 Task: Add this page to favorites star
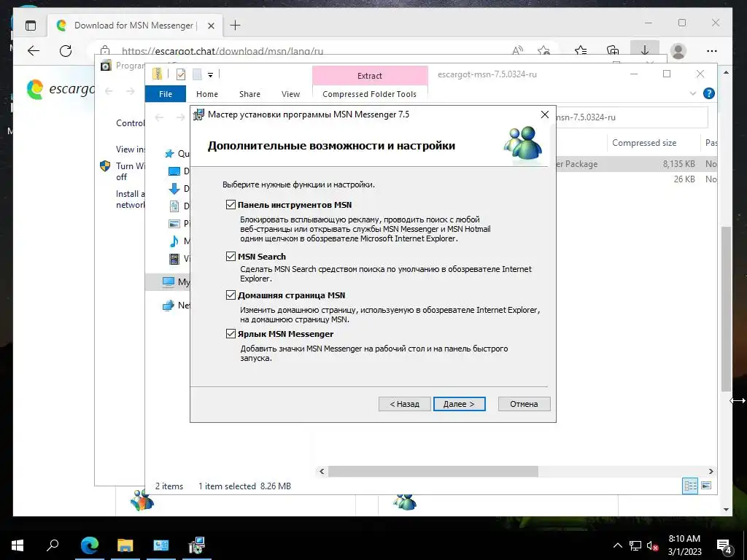[543, 50]
